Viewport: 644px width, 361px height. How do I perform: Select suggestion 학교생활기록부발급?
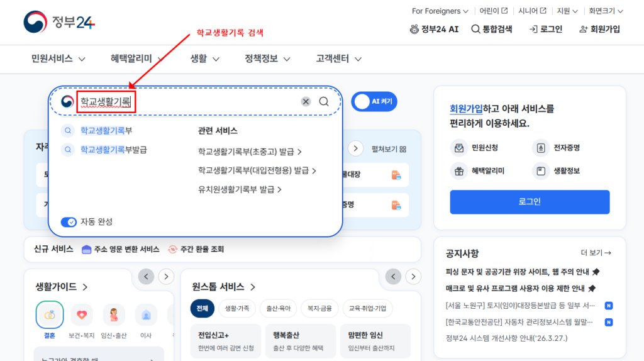tap(113, 150)
